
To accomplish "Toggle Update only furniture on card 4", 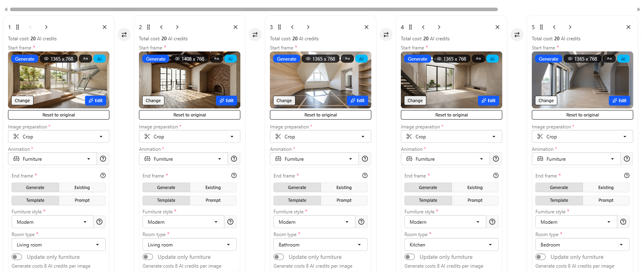I will point(410,257).
